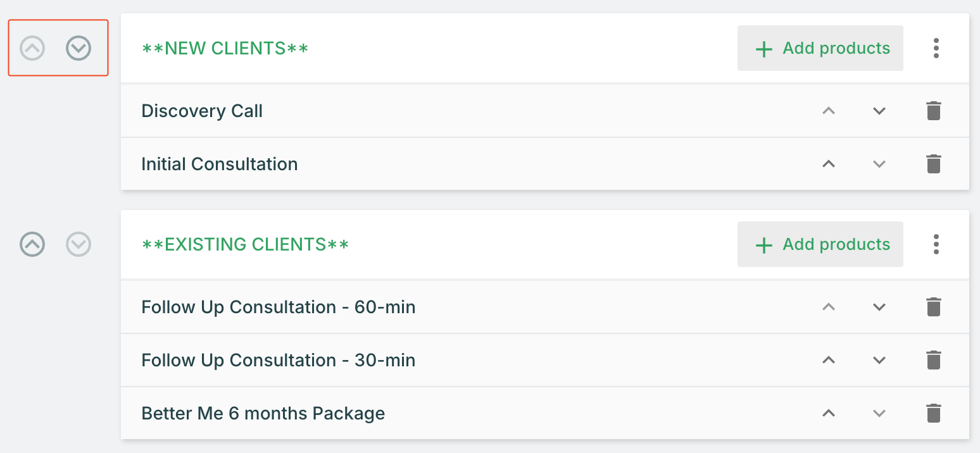
Task: Move Follow Up Consultation 60-min down
Action: 879,307
